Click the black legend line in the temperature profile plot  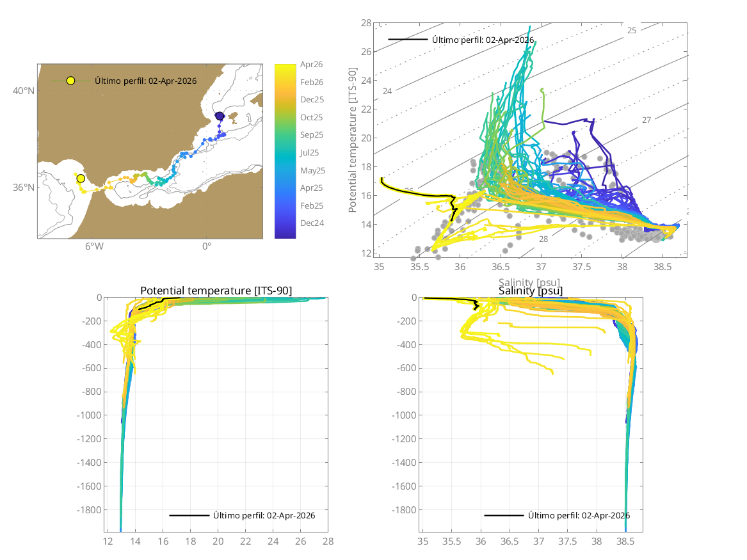point(189,515)
